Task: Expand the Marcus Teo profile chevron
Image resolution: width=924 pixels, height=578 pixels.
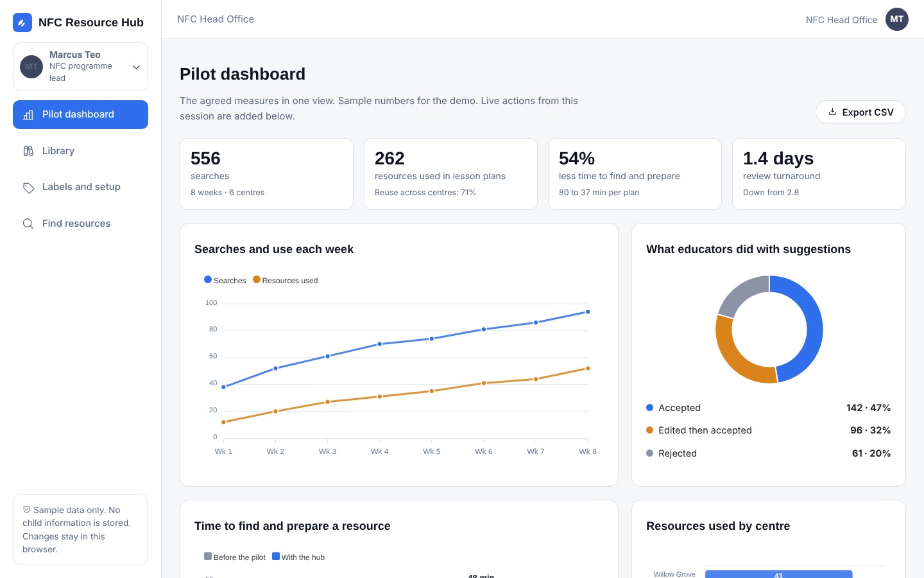Action: 136,67
